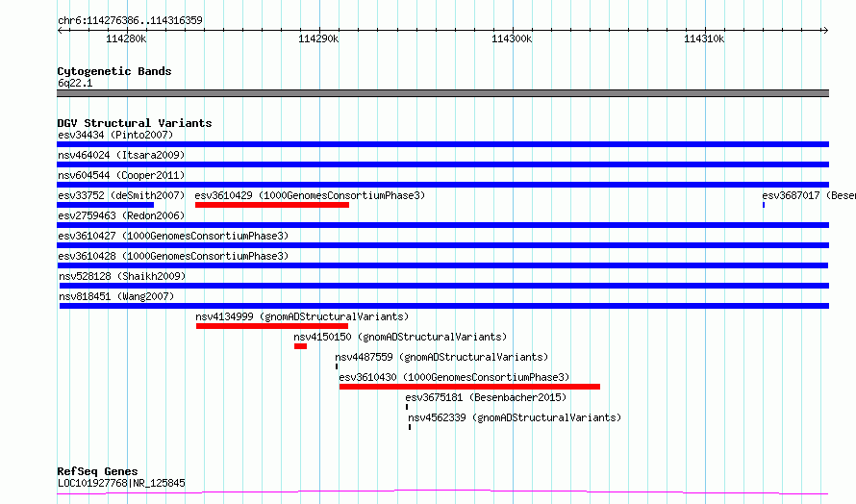Select the small esv3687017 blue marker
The image size is (856, 504).
764,205
